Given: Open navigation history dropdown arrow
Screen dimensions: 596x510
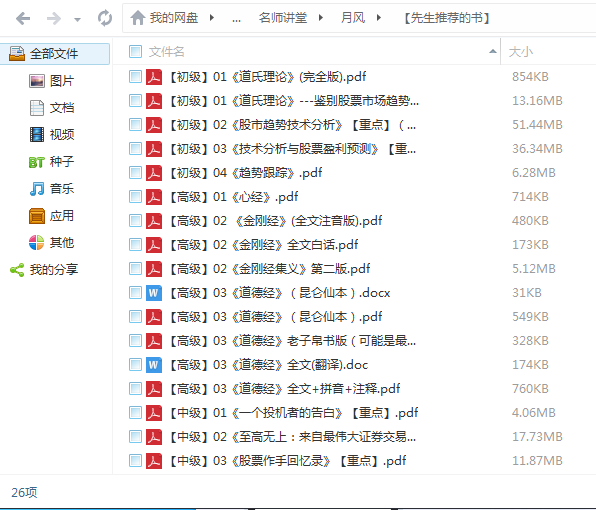Looking at the screenshot, I should pos(78,19).
